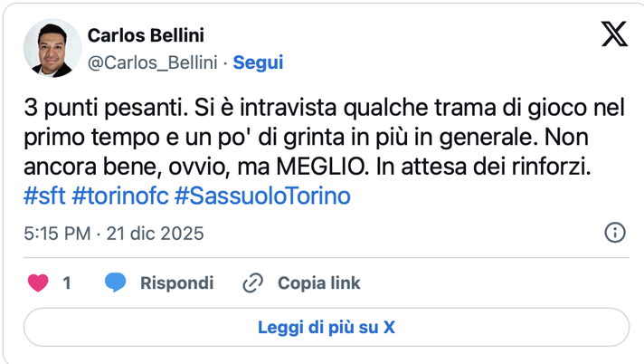The height and width of the screenshot is (364, 644).
Task: Click the date 21 dic 2025
Action: click(x=155, y=234)
